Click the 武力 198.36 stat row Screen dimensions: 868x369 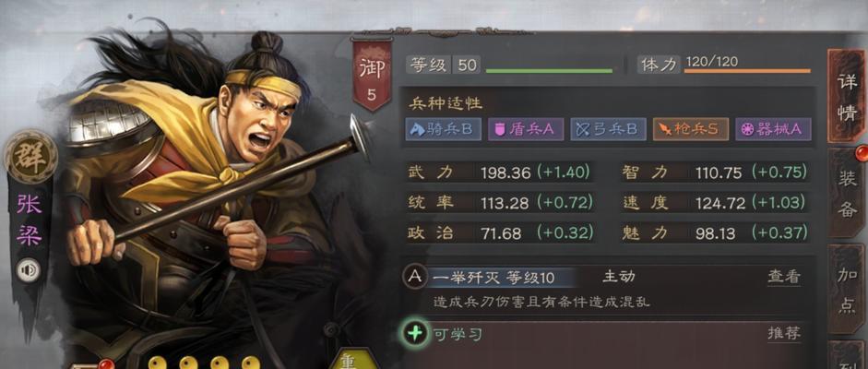(500, 173)
